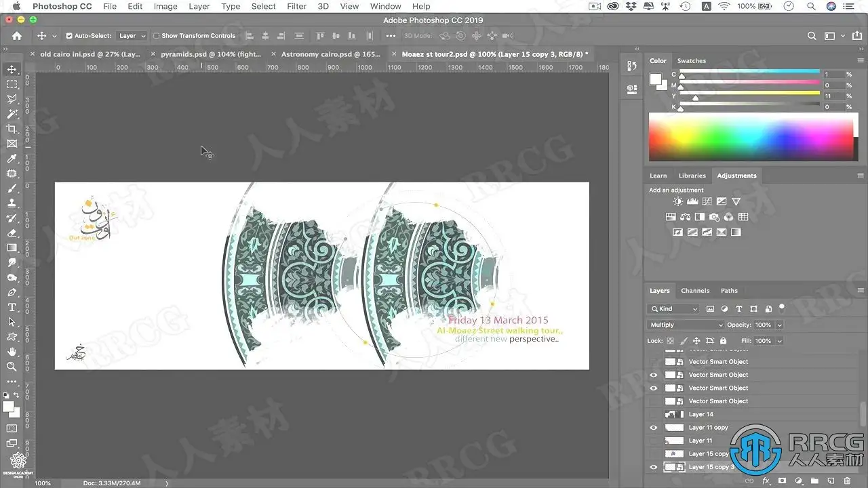Create a new layer
Viewport: 868px width, 488px height.
pyautogui.click(x=829, y=481)
